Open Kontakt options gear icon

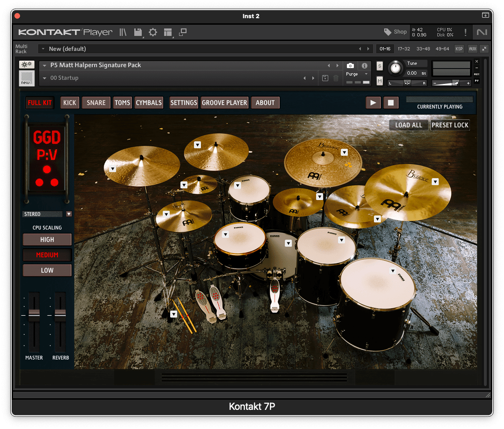coord(153,32)
